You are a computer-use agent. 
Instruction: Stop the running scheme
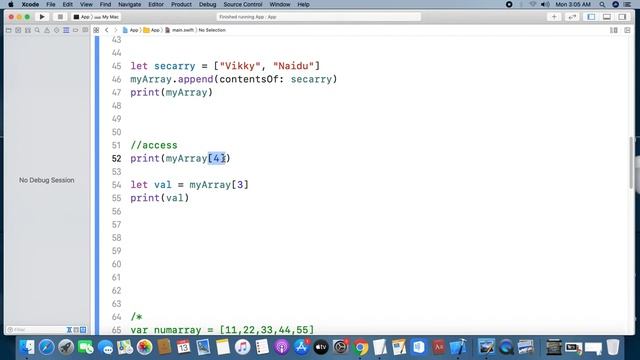tap(60, 17)
